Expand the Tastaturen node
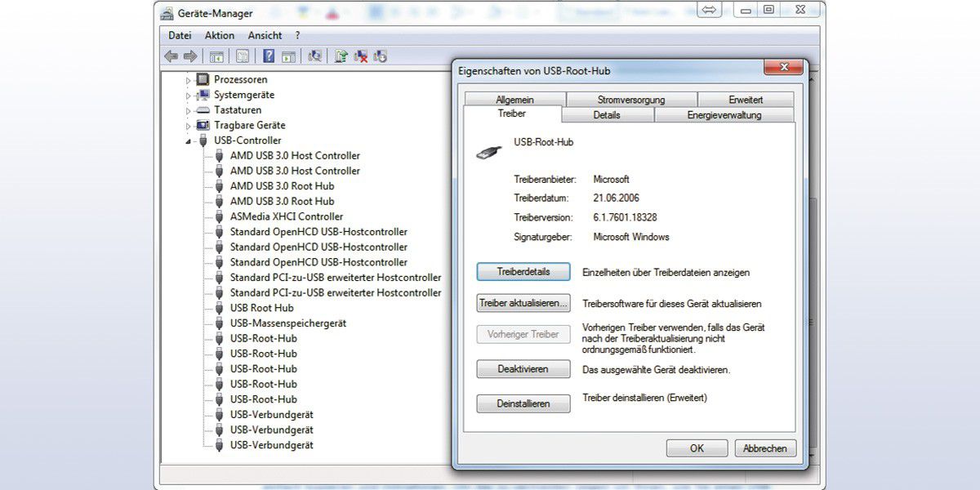980x490 pixels. pos(188,110)
